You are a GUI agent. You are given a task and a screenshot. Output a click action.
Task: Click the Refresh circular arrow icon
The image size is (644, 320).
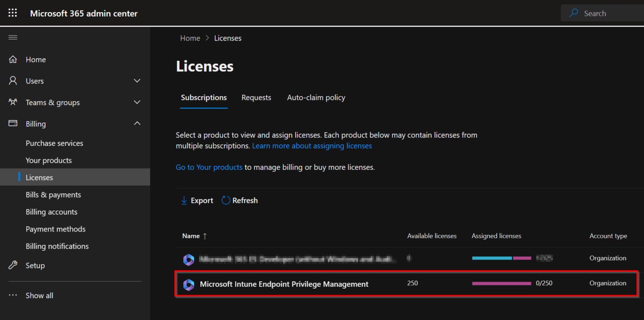tap(226, 200)
